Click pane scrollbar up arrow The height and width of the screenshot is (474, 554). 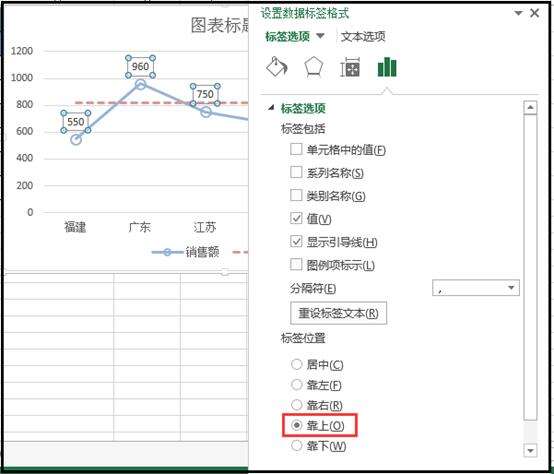530,108
